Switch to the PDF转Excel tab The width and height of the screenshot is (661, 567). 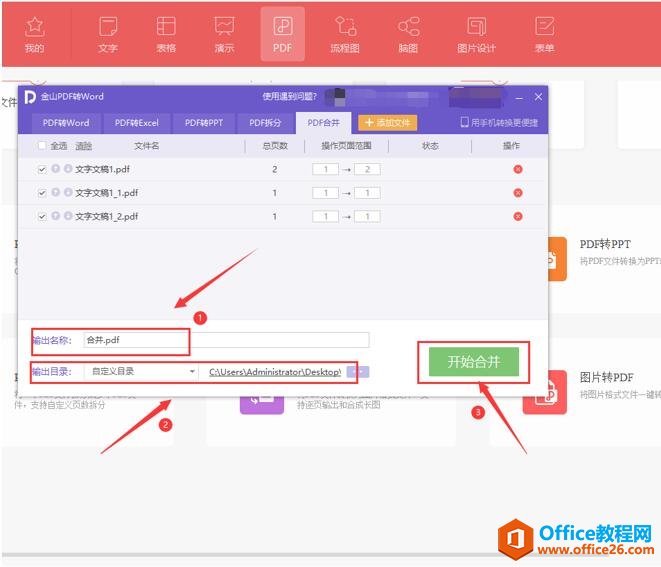(x=137, y=123)
